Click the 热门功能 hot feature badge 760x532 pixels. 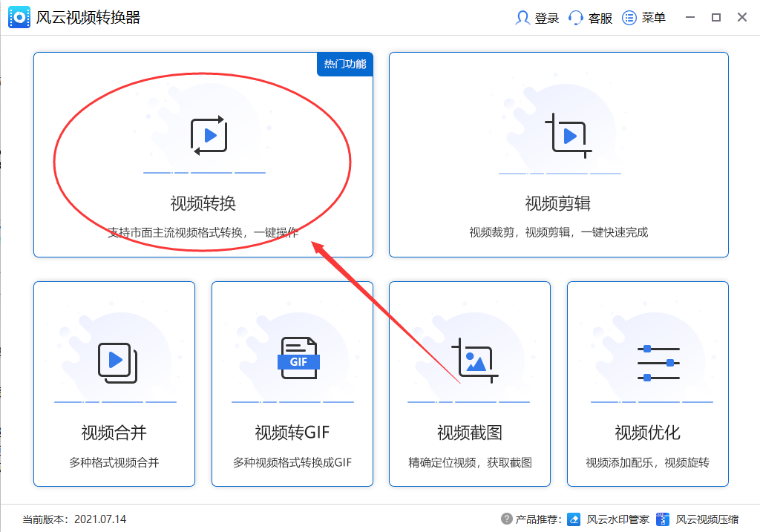[x=344, y=65]
